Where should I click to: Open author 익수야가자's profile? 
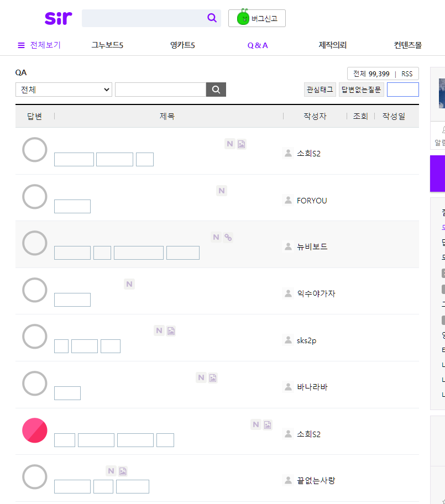point(316,293)
